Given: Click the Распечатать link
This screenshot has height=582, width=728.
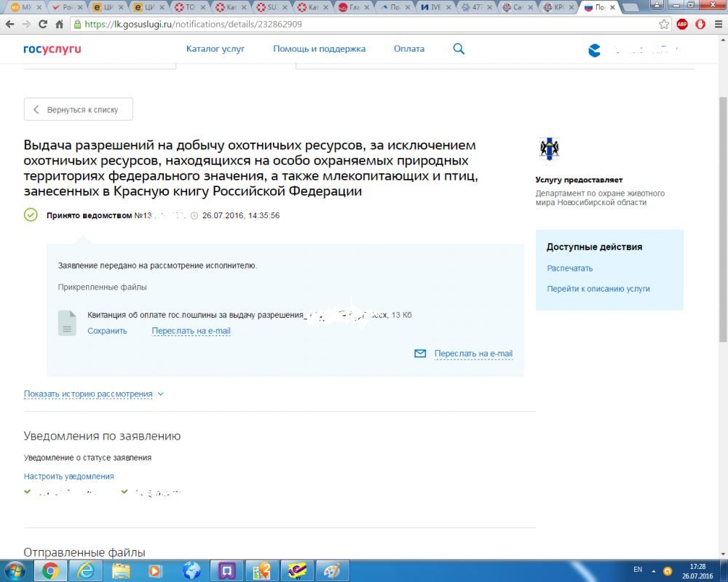Looking at the screenshot, I should click(570, 268).
